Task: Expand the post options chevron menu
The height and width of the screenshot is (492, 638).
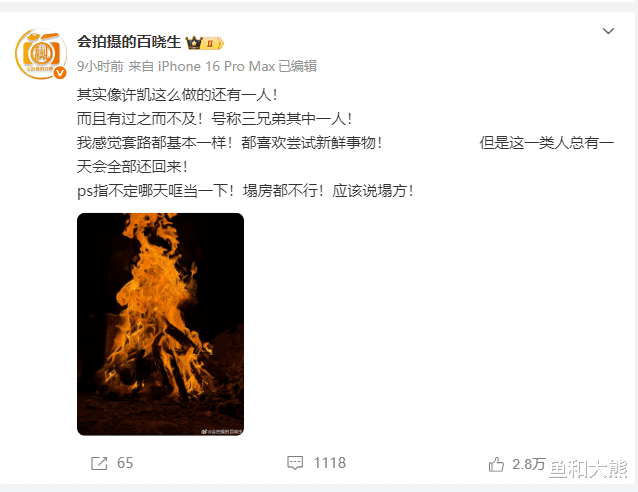Action: pyautogui.click(x=608, y=31)
